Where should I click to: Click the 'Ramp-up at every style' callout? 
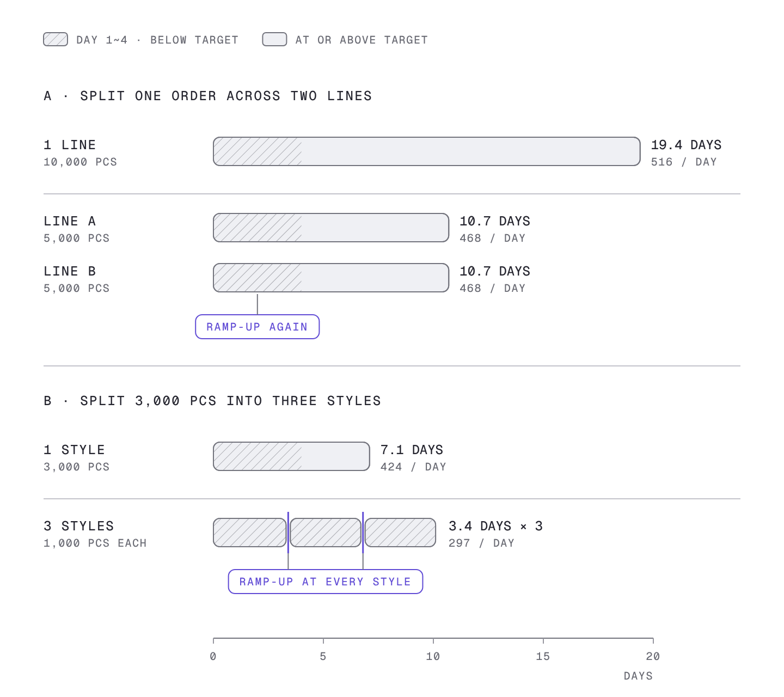coord(326,582)
